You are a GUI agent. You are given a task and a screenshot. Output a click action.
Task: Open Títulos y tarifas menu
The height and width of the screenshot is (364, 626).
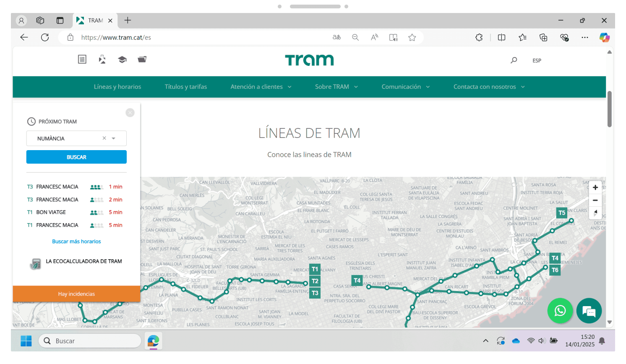(186, 87)
